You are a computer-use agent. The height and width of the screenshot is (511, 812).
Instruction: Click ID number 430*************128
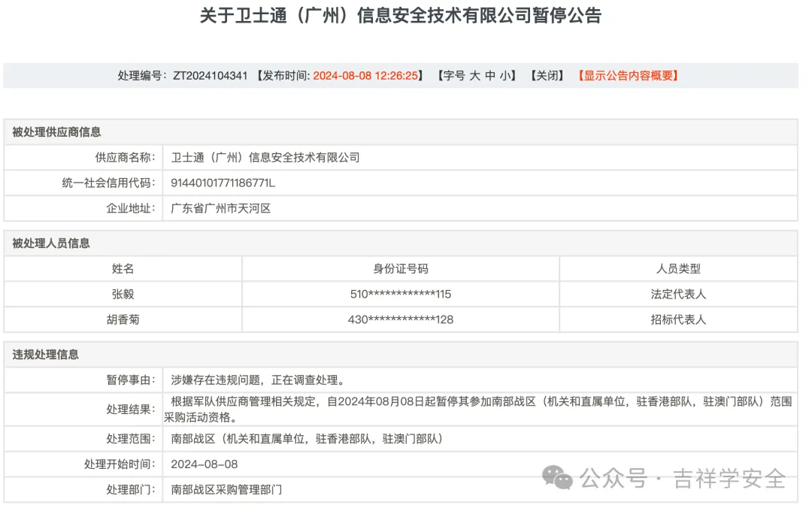coord(400,319)
